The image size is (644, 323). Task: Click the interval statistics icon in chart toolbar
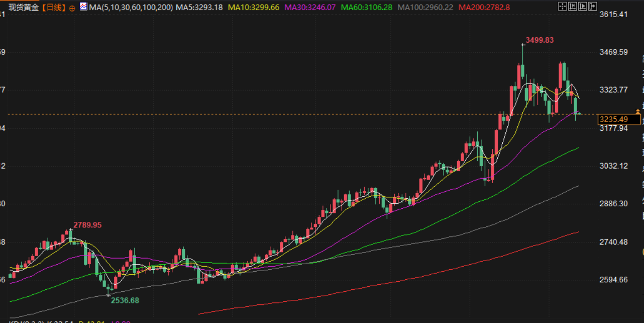(x=573, y=6)
